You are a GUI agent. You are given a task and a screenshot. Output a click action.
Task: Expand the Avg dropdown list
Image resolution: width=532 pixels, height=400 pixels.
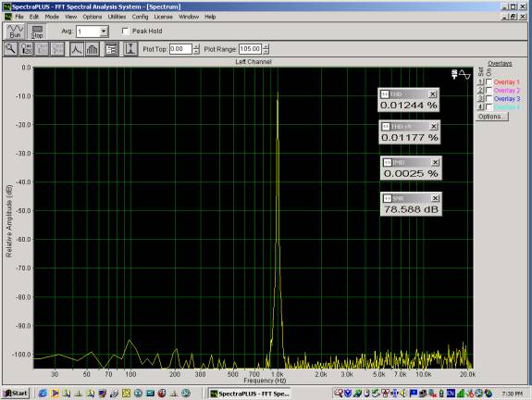click(104, 31)
